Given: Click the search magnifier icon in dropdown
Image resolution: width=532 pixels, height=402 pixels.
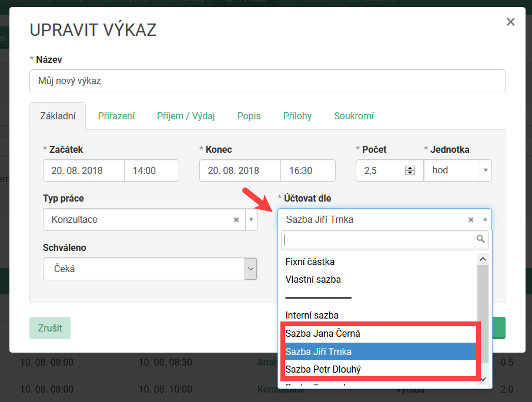Looking at the screenshot, I should [480, 239].
